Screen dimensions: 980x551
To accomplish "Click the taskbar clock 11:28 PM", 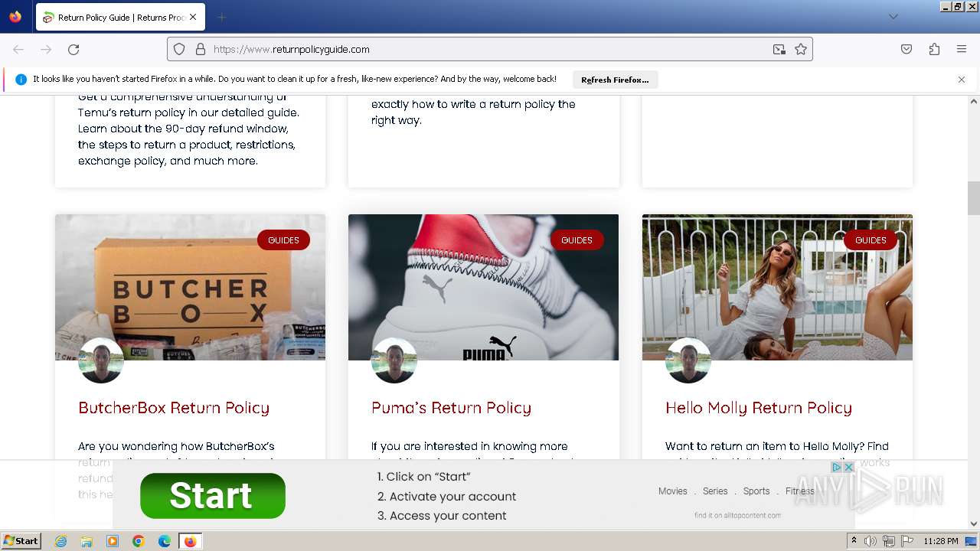I will 941,541.
